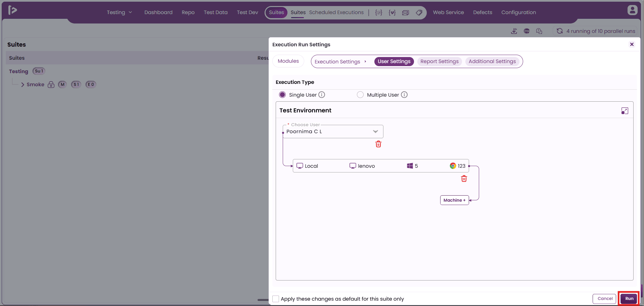Open the curly-brace variable icon in navbar
Viewport: 644px width, 306px height.
[392, 12]
